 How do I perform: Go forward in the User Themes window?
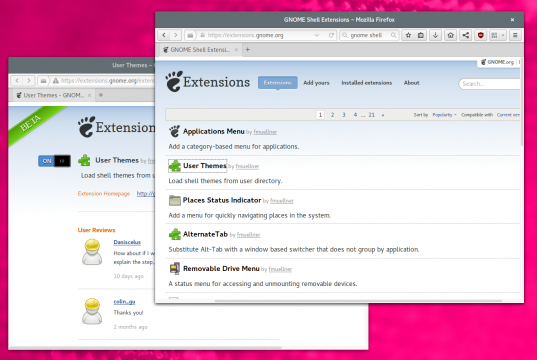[29, 80]
